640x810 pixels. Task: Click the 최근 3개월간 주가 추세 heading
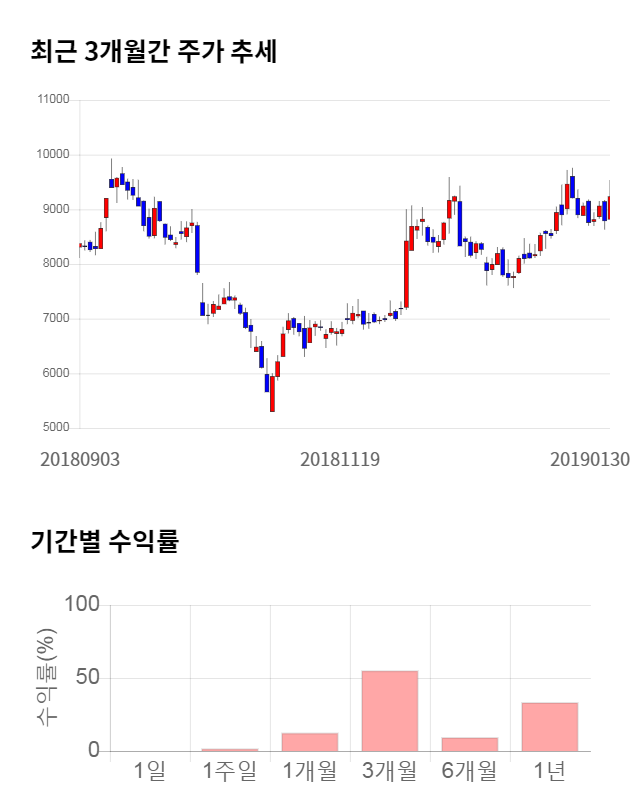pos(154,52)
